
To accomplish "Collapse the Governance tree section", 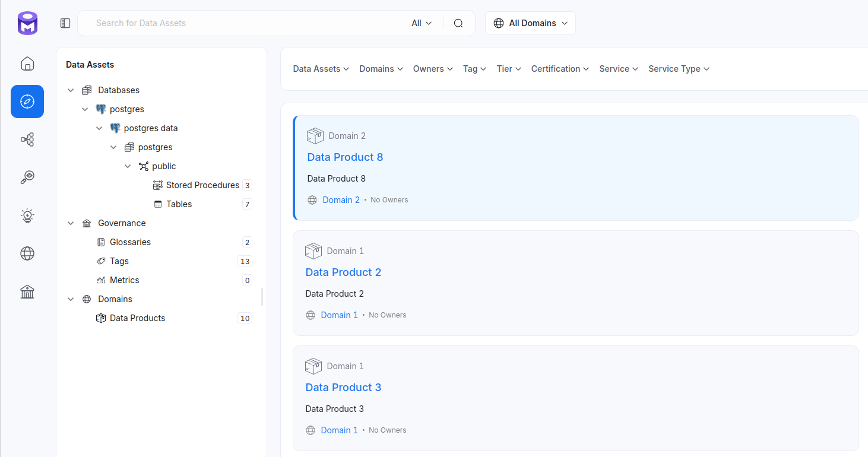I will 71,223.
